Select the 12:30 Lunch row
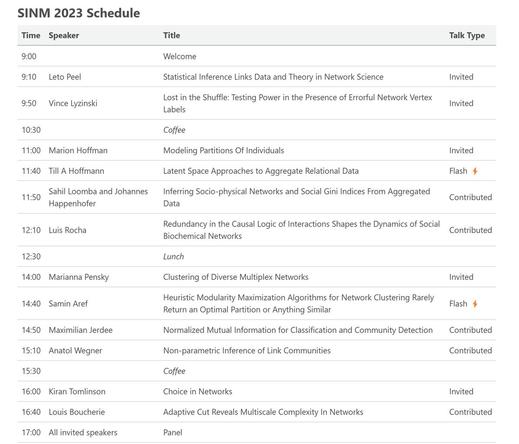Image resolution: width=519 pixels, height=444 pixels. click(256, 256)
